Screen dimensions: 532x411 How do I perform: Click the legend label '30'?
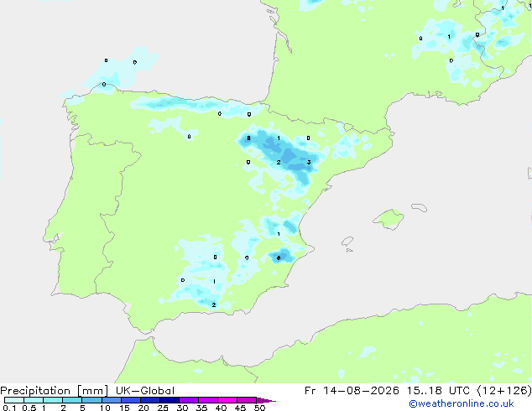[x=182, y=408]
